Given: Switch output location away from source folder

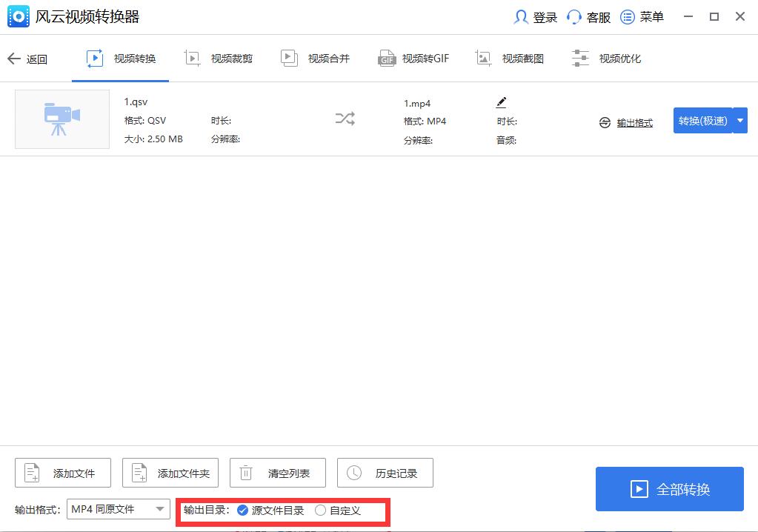Looking at the screenshot, I should tap(320, 511).
